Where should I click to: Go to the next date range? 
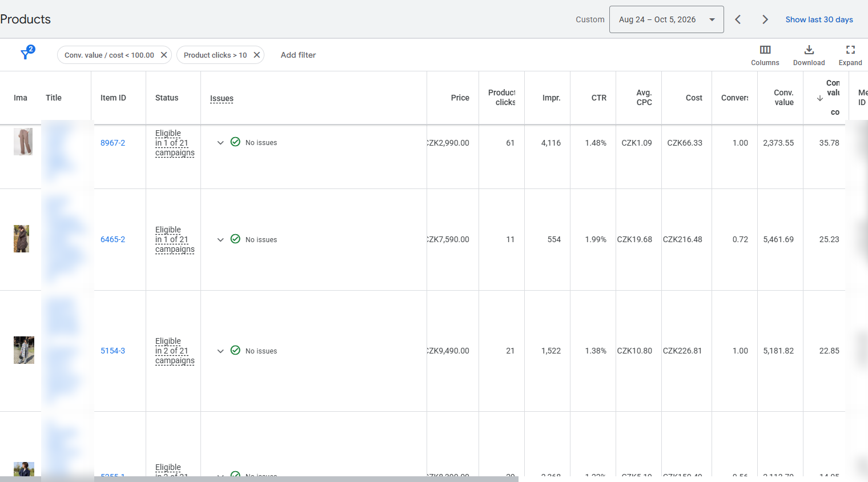pos(765,19)
